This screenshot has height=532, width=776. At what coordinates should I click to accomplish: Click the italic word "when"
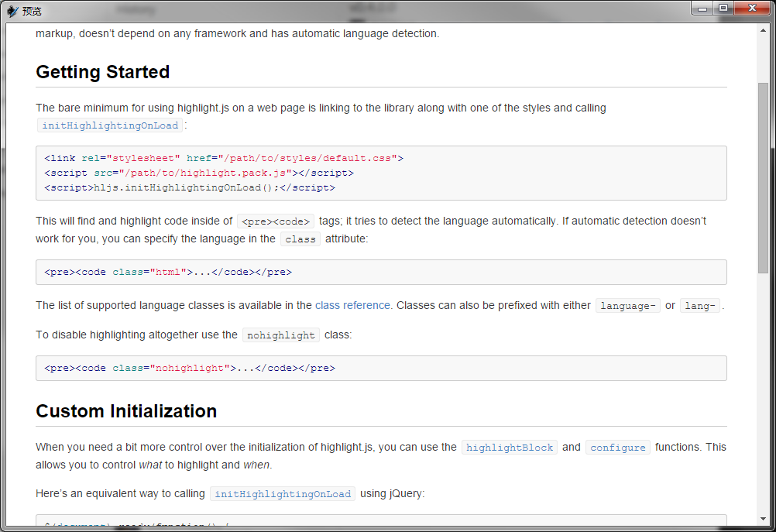[256, 465]
